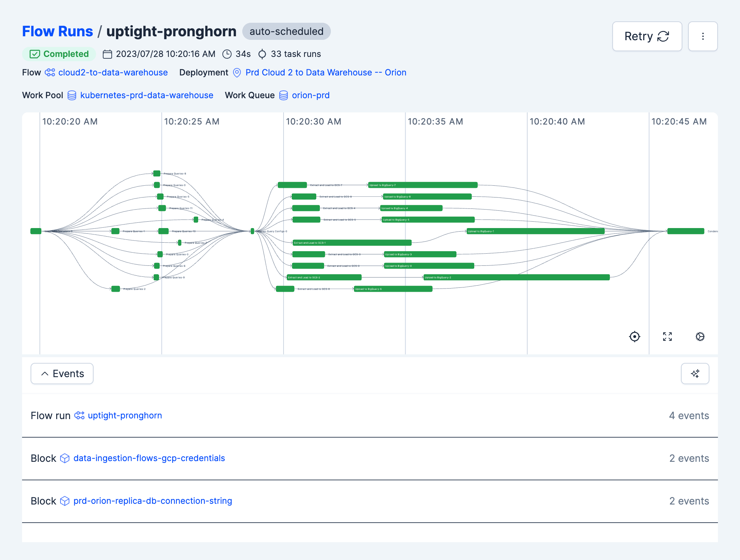Click the Flow Runs breadcrumb link

tap(58, 31)
